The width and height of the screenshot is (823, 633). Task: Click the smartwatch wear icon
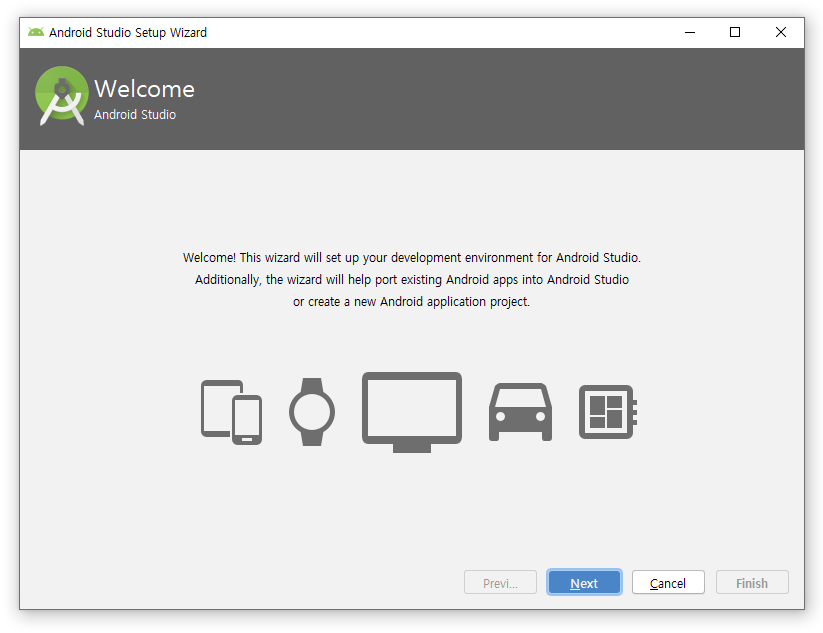(312, 412)
